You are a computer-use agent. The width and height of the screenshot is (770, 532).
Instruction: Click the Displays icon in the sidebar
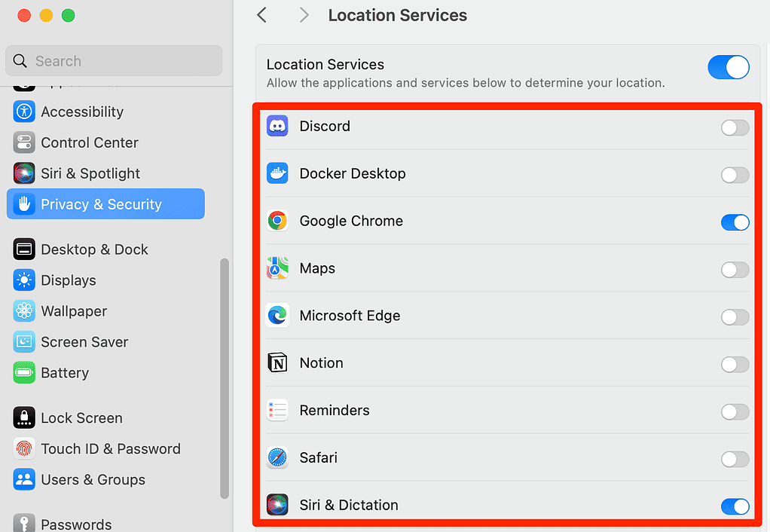[x=23, y=280]
